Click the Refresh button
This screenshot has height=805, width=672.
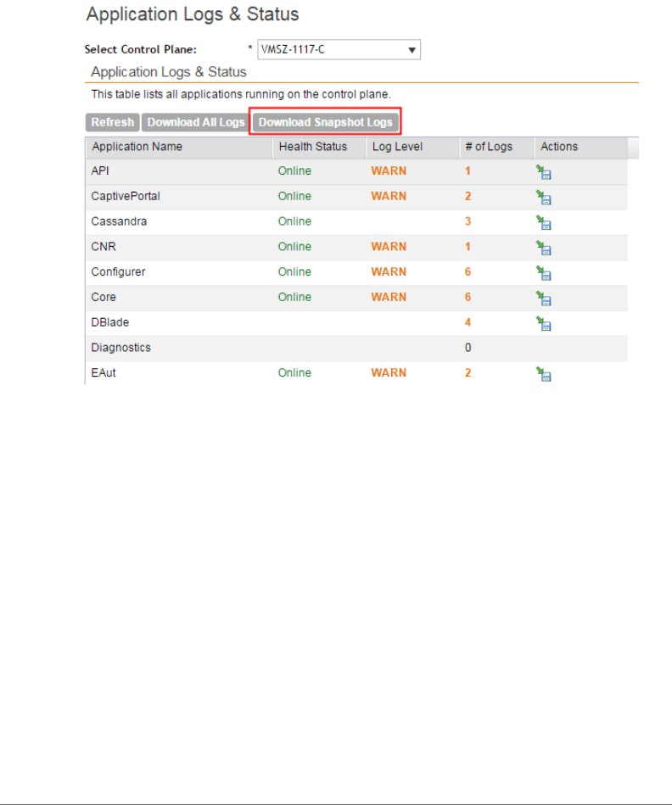coord(113,122)
